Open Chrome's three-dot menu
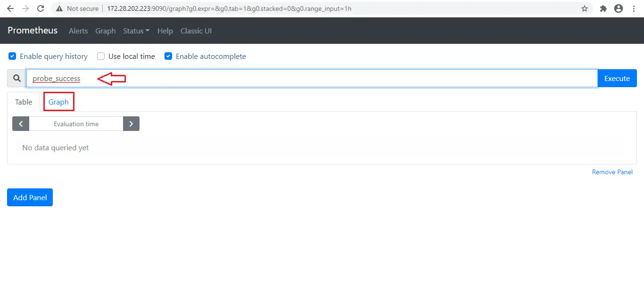 [x=634, y=8]
